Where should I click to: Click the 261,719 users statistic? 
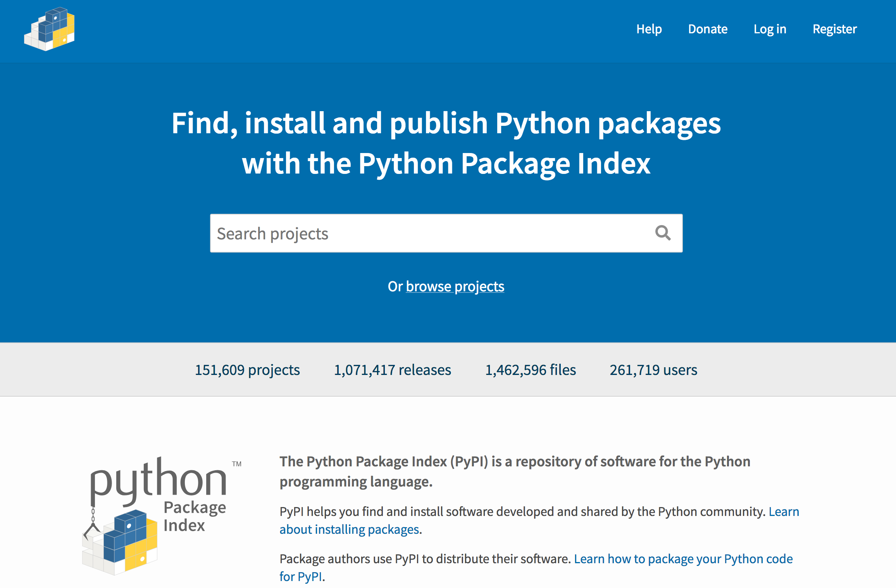[653, 370]
